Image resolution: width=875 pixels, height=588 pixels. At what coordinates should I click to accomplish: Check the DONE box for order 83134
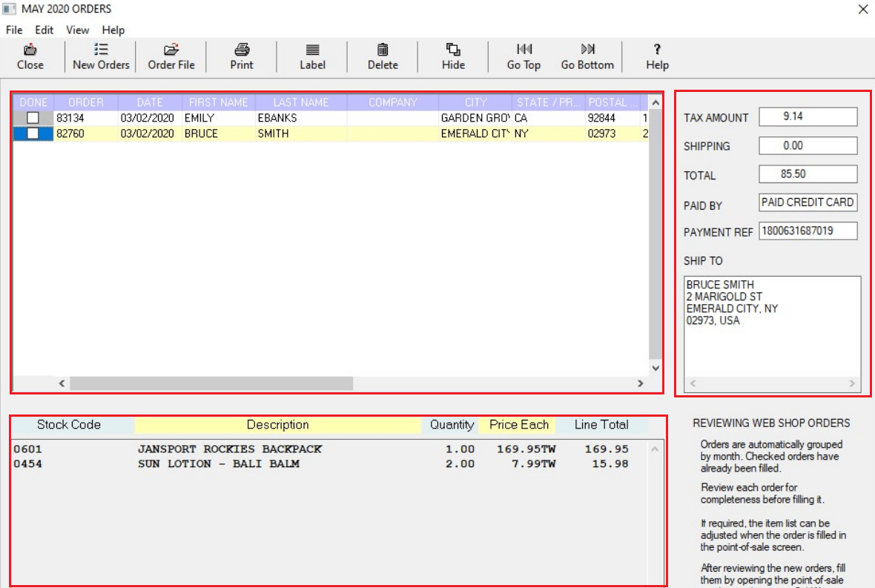tap(32, 118)
